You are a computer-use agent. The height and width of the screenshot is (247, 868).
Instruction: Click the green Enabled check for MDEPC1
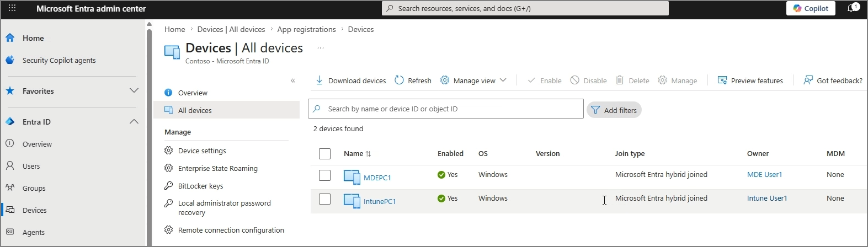point(441,175)
